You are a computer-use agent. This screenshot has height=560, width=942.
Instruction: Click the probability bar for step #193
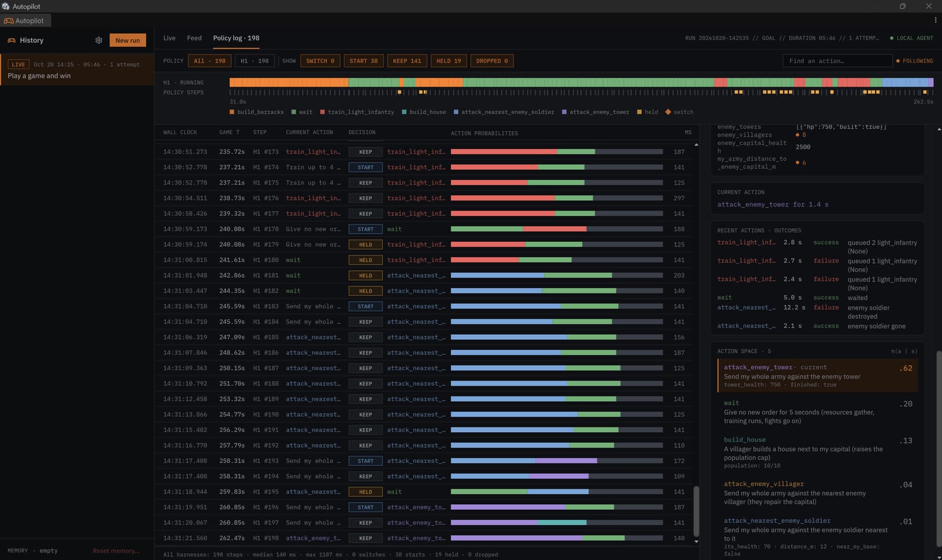[557, 461]
